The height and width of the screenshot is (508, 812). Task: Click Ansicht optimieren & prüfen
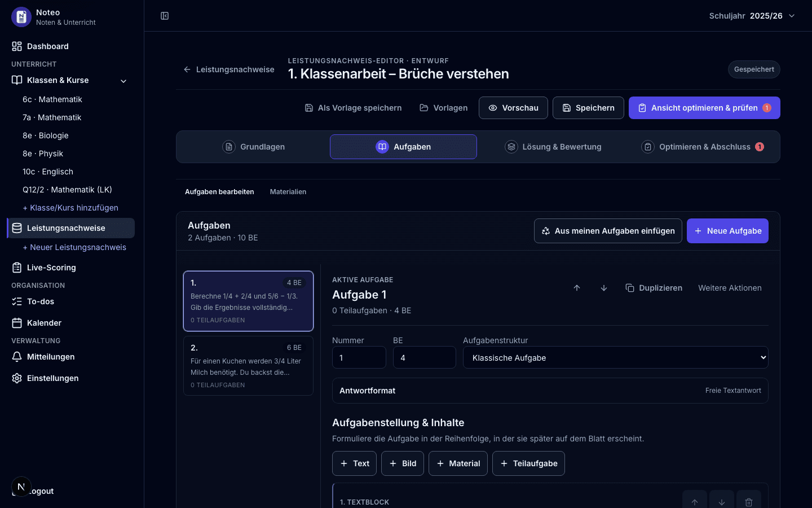click(x=704, y=108)
